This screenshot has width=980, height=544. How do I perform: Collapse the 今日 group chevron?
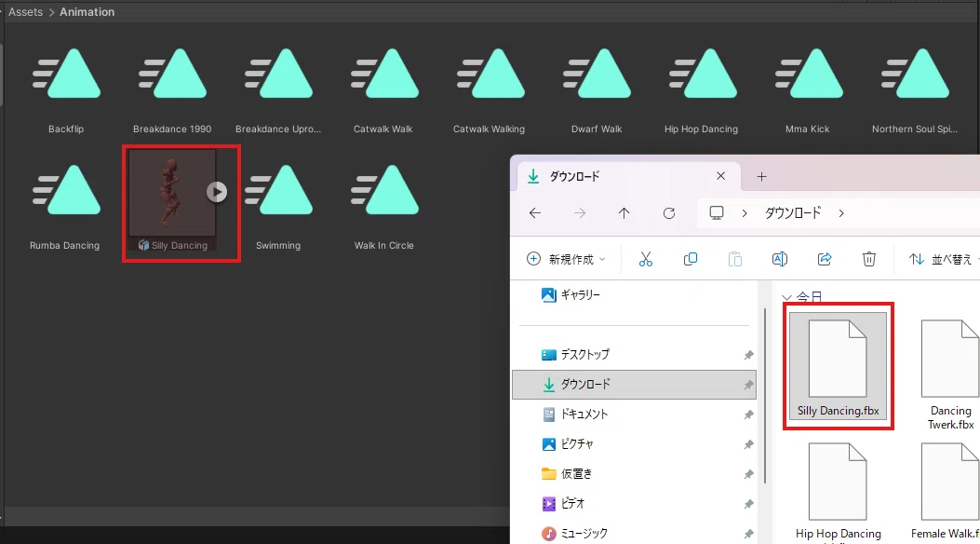(x=786, y=298)
